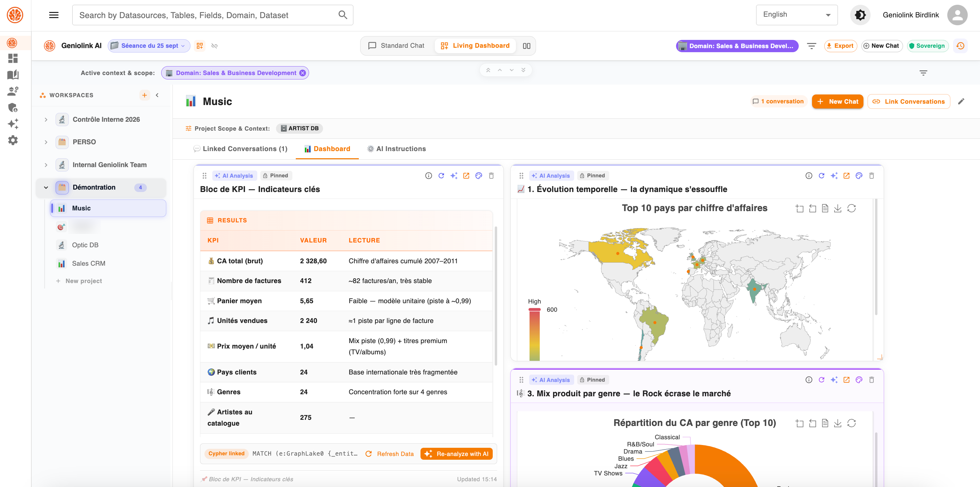Add a new workspace with plus icon
Viewport: 980px width, 487px height.
144,95
